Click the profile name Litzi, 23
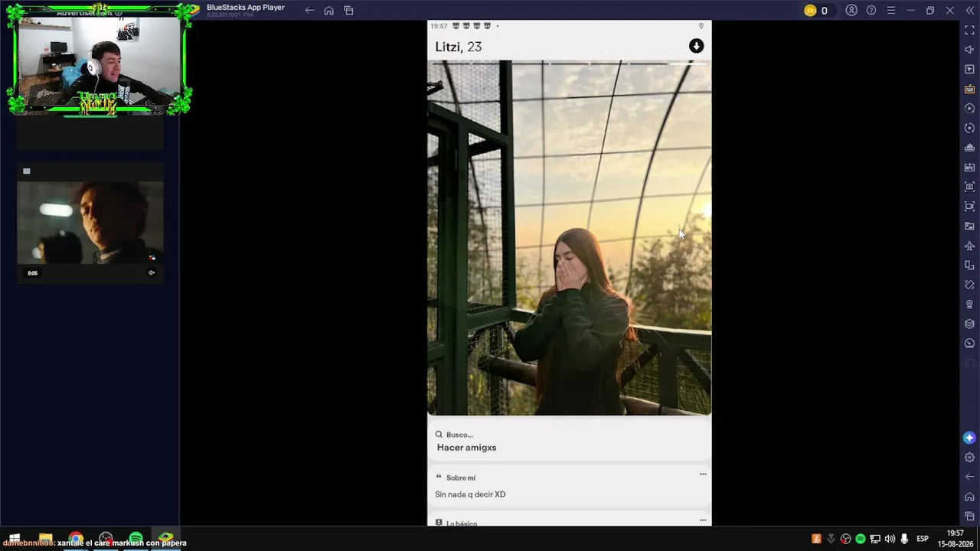This screenshot has height=551, width=980. tap(459, 47)
